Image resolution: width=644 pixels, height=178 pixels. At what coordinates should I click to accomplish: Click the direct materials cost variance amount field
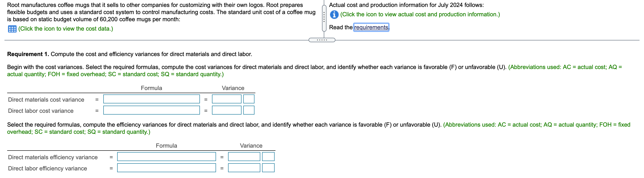227,99
